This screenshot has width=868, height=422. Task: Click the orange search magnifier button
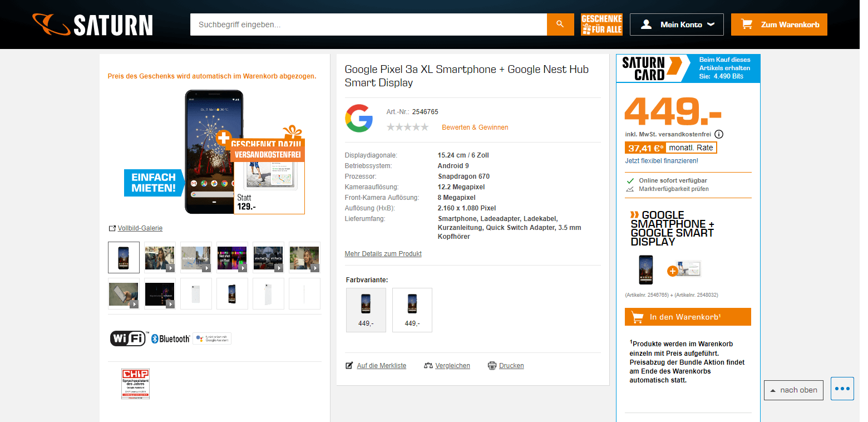pyautogui.click(x=560, y=24)
